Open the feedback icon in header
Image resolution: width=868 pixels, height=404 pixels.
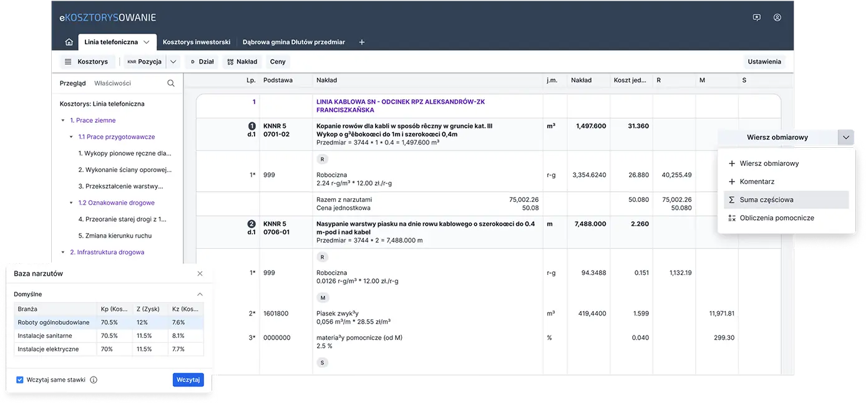tap(756, 17)
